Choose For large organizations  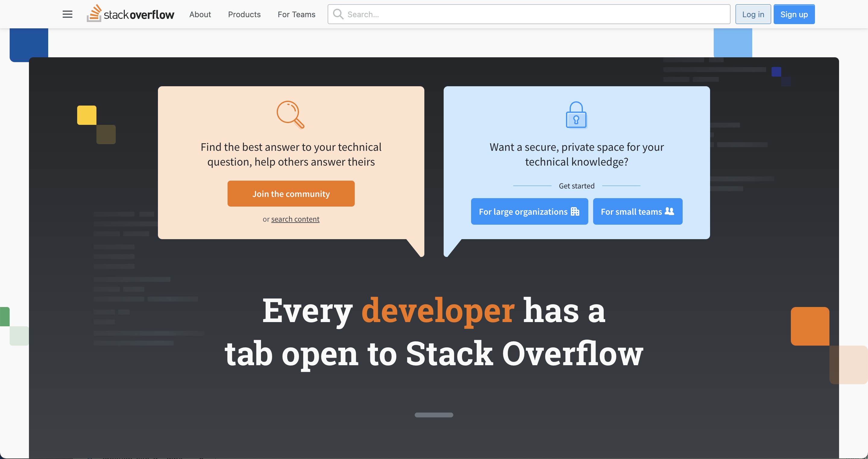[529, 211]
